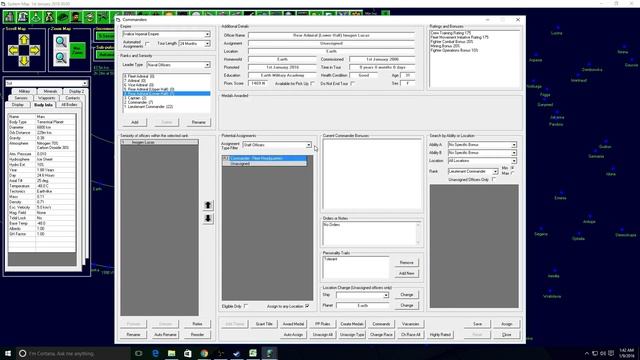The image size is (640, 360).
Task: Select the Max rank radio option
Action: pyautogui.click(x=513, y=173)
